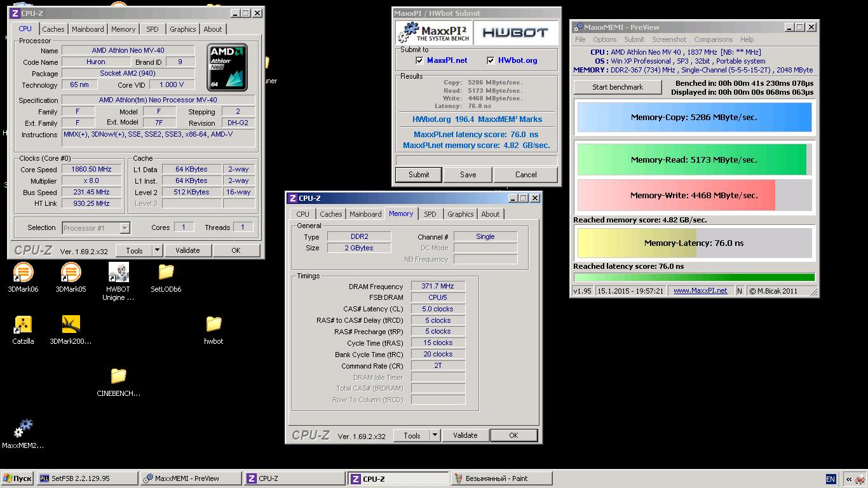Click the N button in MaxxMEMI status bar
868x488 pixels.
(740, 291)
